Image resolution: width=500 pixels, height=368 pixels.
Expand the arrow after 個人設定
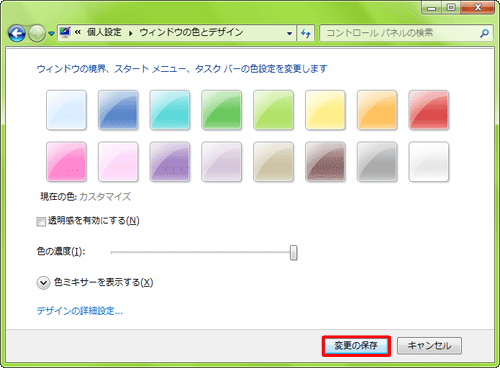[131, 33]
